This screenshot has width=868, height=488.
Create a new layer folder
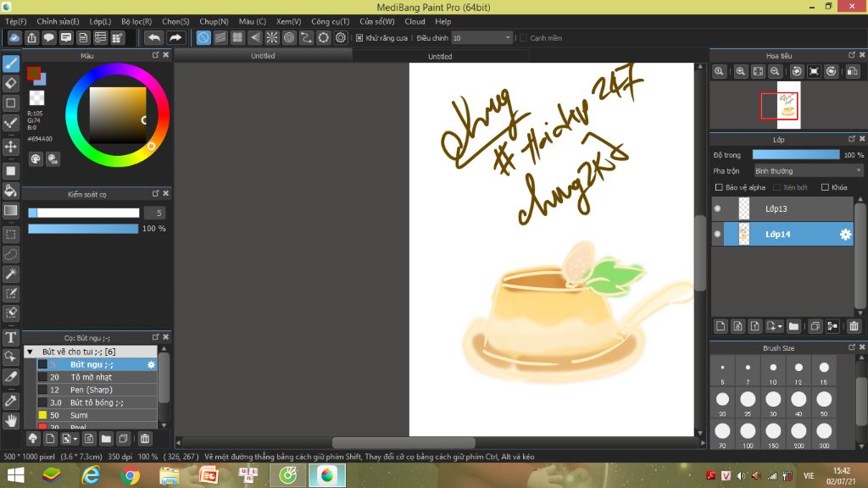tap(793, 326)
